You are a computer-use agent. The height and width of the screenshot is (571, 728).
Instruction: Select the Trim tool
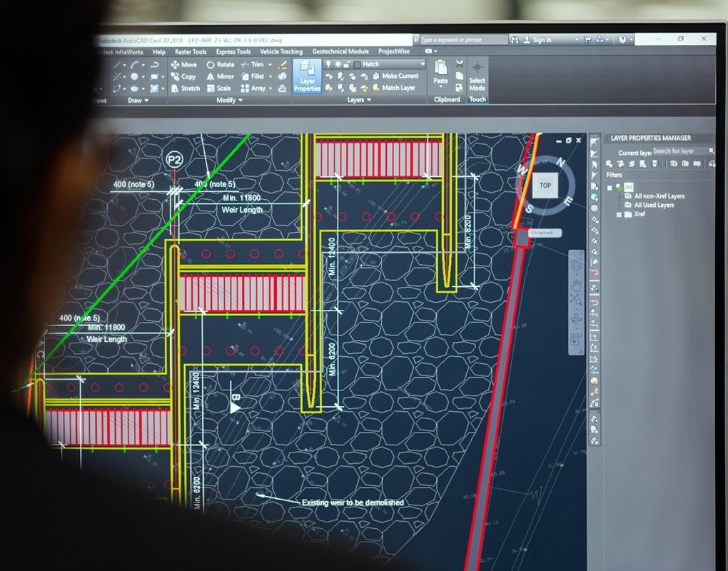[252, 64]
